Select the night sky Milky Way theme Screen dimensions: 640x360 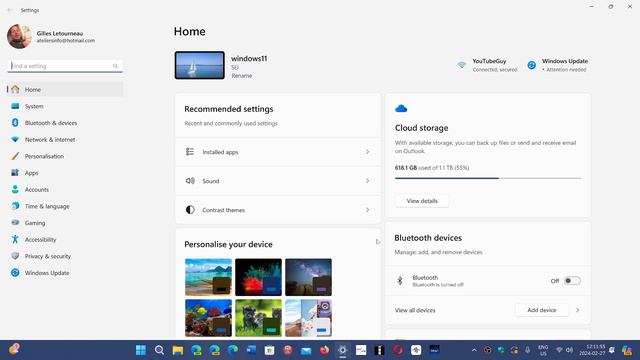coord(308,277)
